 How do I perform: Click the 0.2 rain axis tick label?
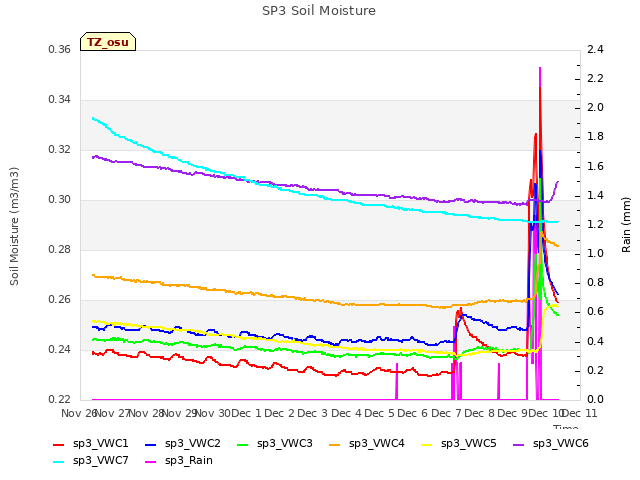[x=595, y=371]
